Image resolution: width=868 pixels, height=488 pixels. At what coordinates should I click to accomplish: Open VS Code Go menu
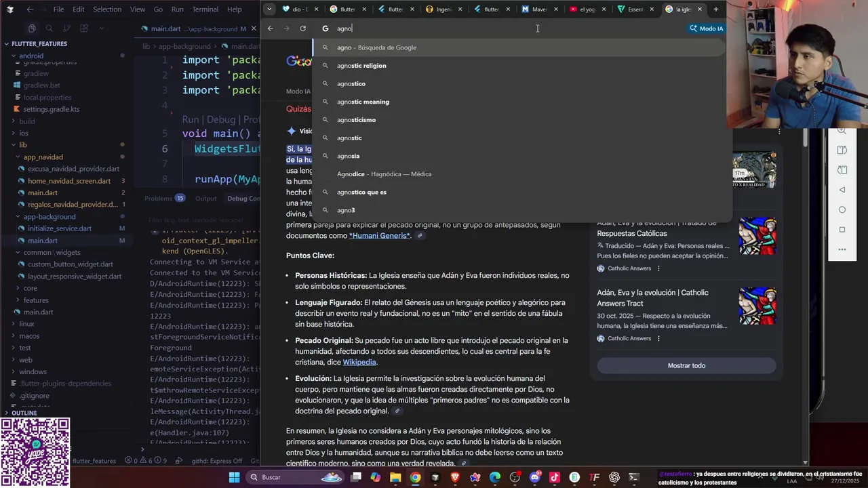[x=158, y=9]
